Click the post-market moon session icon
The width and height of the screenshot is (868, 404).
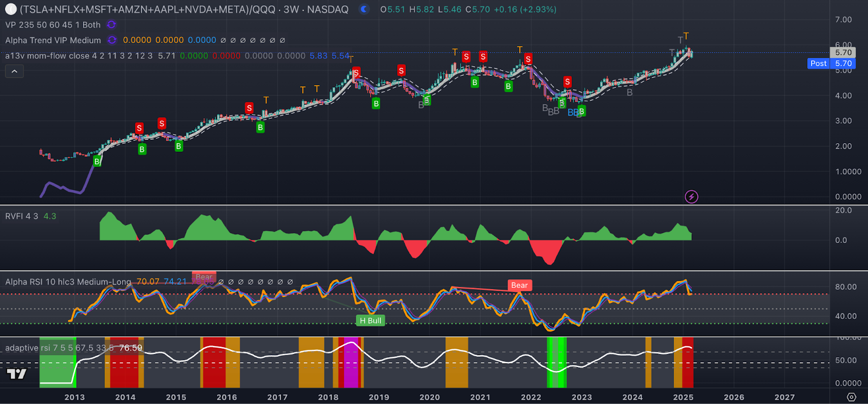(364, 9)
